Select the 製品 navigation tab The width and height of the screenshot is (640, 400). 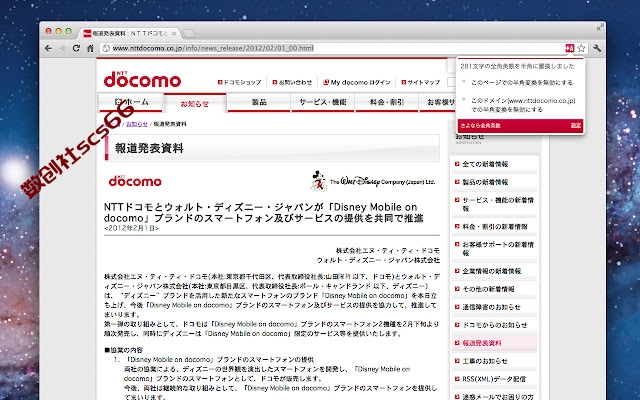(x=259, y=102)
